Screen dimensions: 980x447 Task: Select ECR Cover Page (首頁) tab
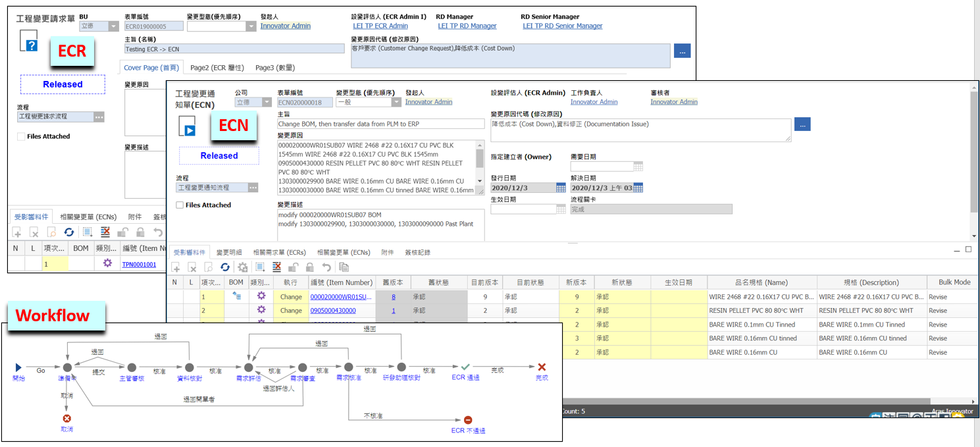(x=151, y=67)
